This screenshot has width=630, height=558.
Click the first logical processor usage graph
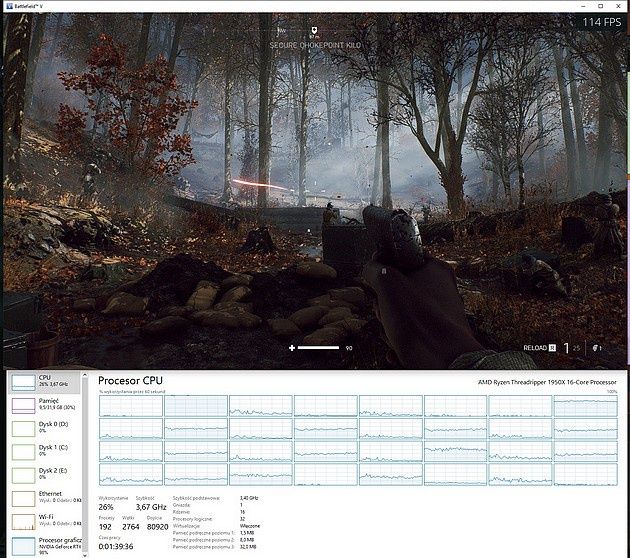point(131,406)
